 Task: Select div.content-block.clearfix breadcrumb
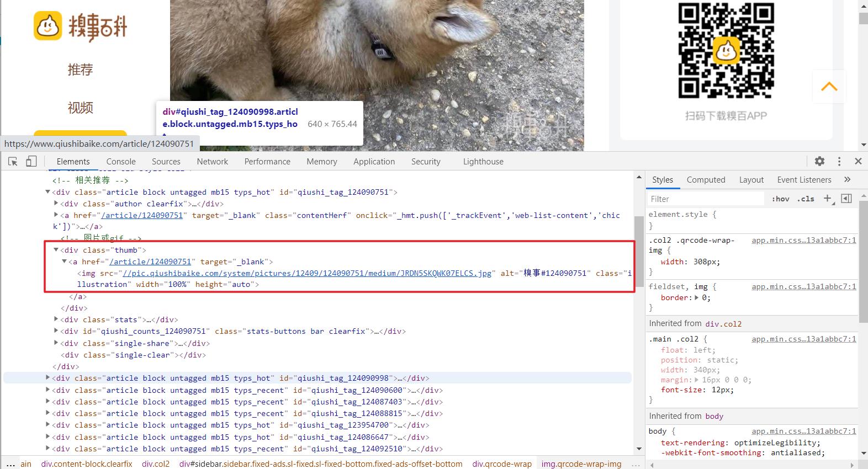point(87,464)
